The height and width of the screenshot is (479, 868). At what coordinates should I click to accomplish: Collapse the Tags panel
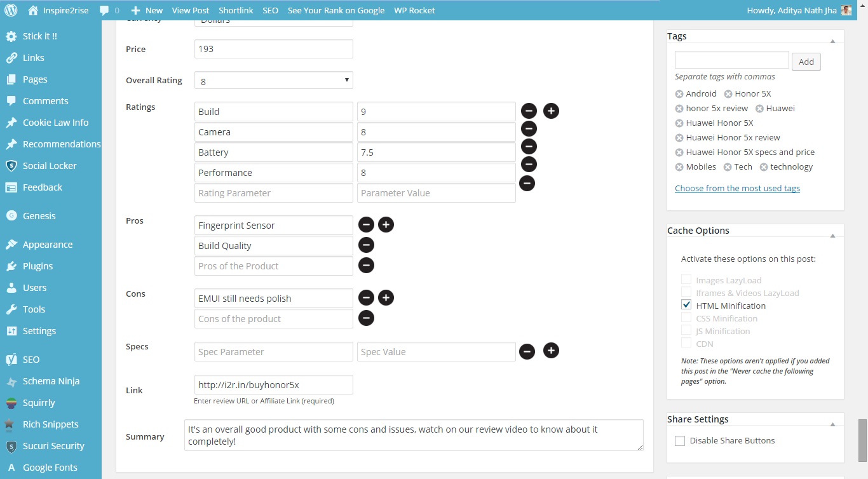832,41
